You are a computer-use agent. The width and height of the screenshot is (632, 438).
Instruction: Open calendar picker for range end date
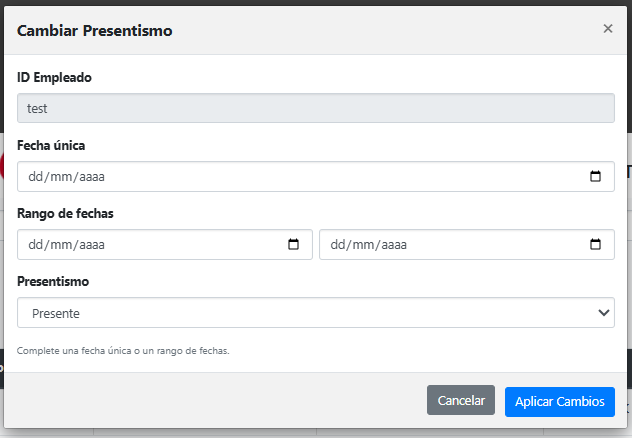click(x=595, y=245)
